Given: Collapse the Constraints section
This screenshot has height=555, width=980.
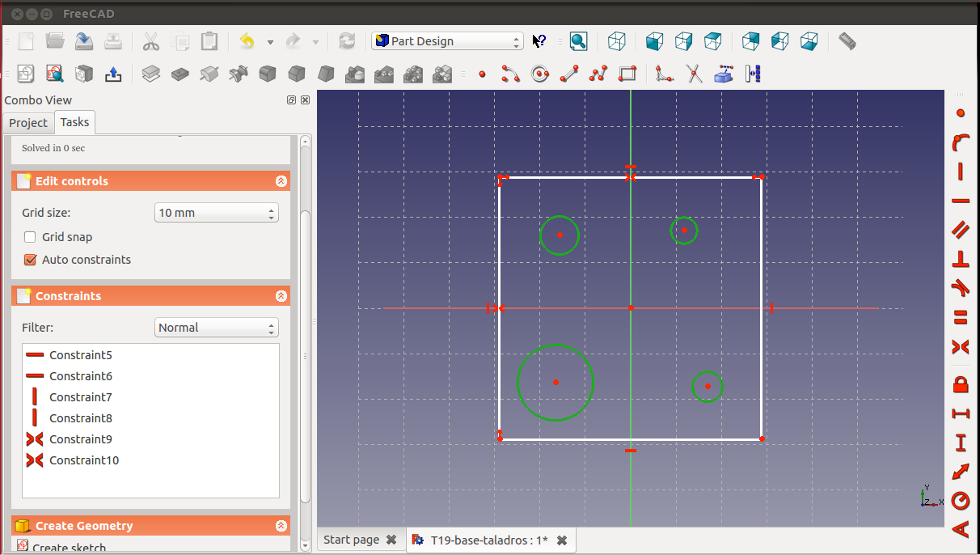Looking at the screenshot, I should pyautogui.click(x=281, y=296).
